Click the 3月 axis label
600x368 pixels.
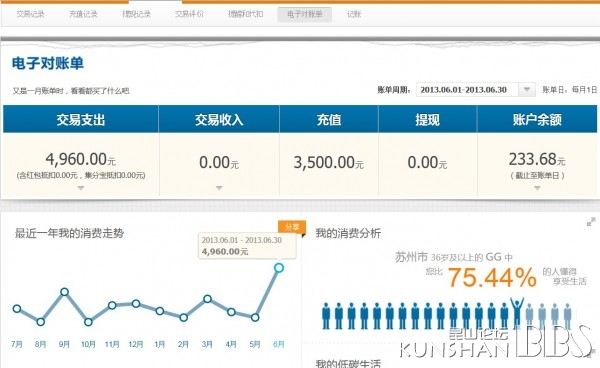[207, 344]
